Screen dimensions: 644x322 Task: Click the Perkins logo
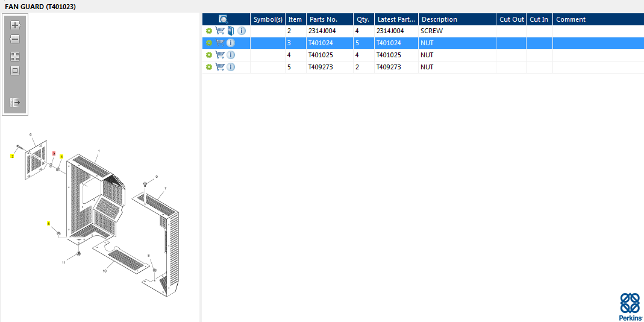click(630, 307)
